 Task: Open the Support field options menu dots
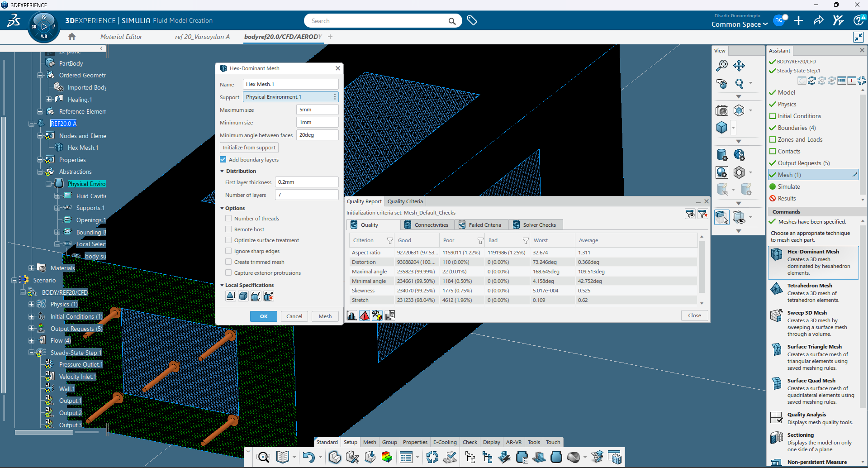click(x=335, y=97)
